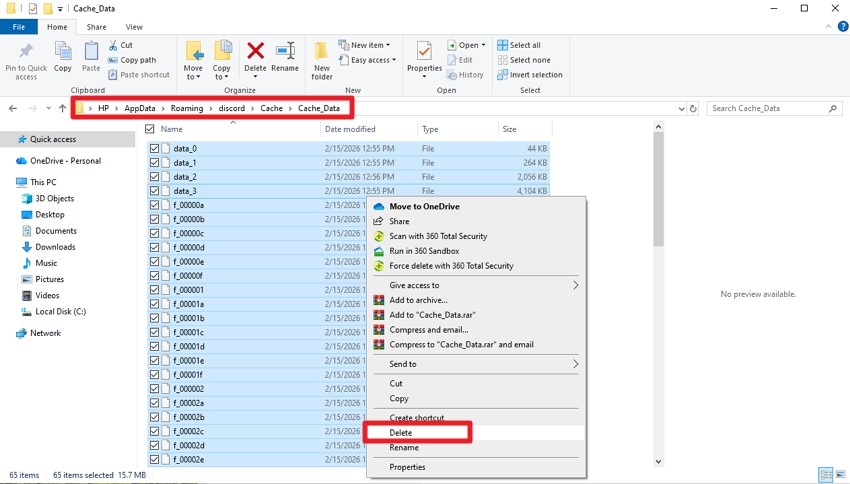Choose Properties in context menu
The width and height of the screenshot is (850, 484).
(x=407, y=467)
